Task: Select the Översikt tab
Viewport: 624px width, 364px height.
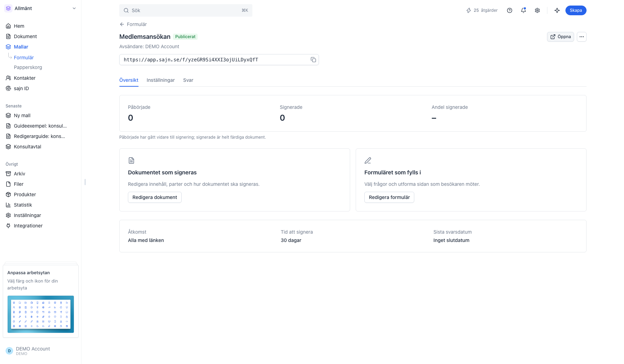Action: click(x=129, y=80)
